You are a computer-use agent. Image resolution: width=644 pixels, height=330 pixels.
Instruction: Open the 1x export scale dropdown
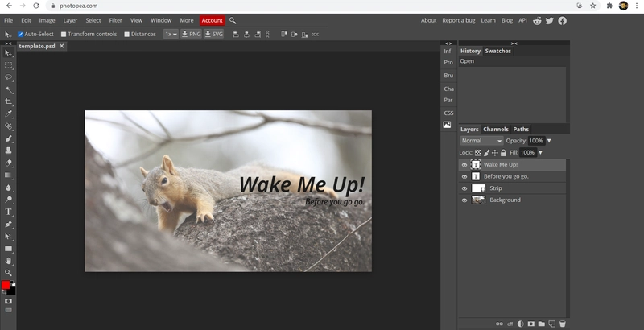click(171, 35)
